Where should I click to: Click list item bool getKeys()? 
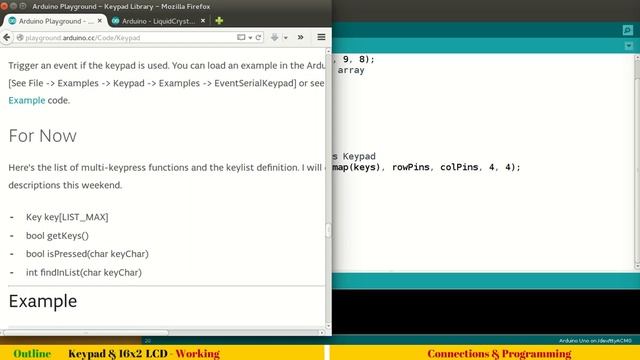tap(57, 236)
